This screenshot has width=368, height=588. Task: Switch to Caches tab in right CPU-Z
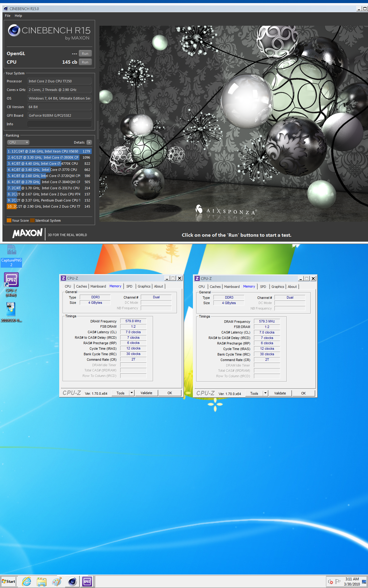click(x=215, y=287)
